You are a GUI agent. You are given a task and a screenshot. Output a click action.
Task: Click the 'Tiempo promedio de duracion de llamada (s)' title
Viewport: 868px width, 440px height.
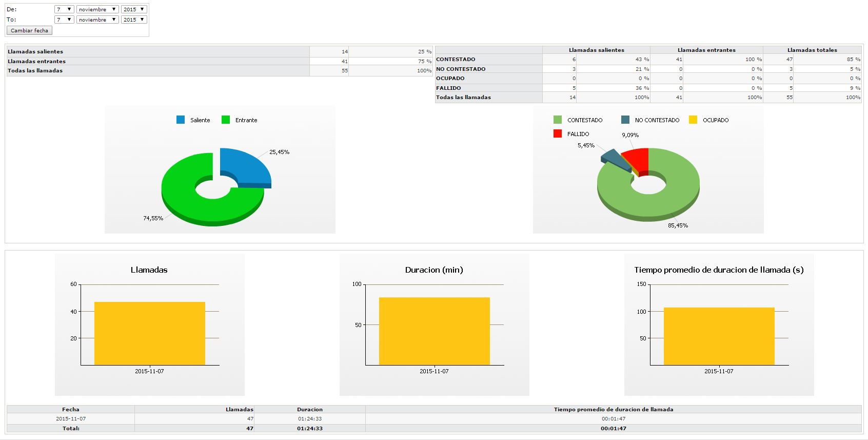719,270
